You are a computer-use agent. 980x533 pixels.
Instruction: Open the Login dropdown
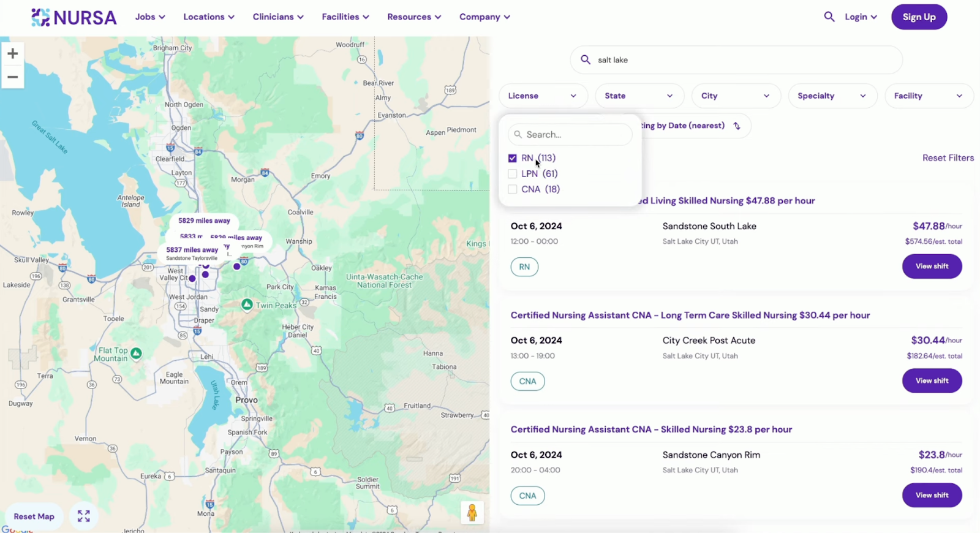861,17
